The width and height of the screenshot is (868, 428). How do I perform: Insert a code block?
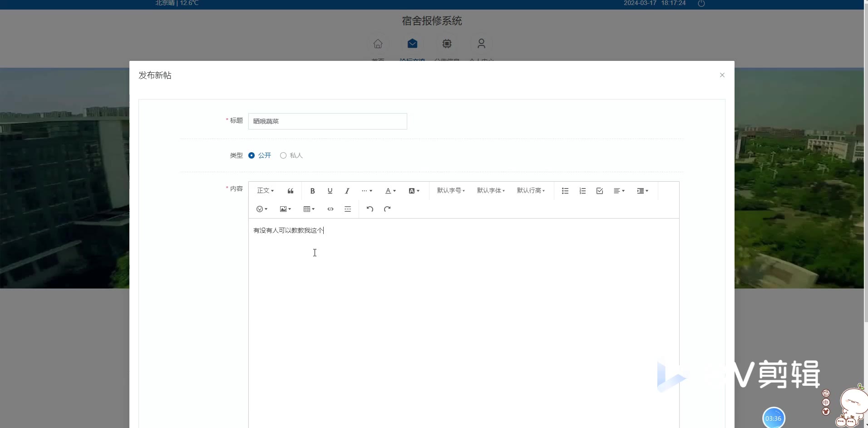(330, 209)
